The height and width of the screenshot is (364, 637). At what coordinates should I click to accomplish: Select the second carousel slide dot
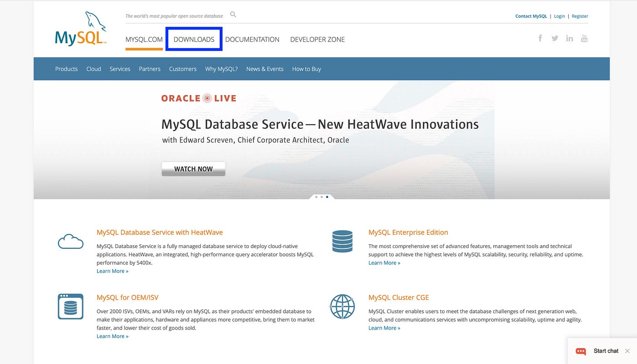[x=322, y=197]
